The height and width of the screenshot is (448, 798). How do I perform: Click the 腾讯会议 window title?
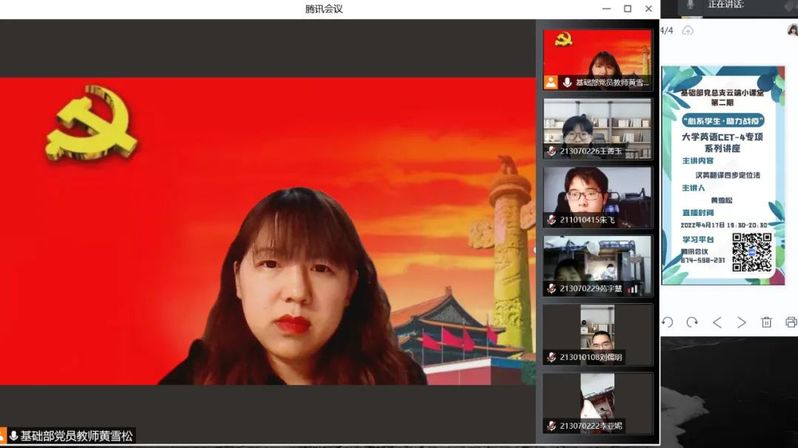coord(324,9)
